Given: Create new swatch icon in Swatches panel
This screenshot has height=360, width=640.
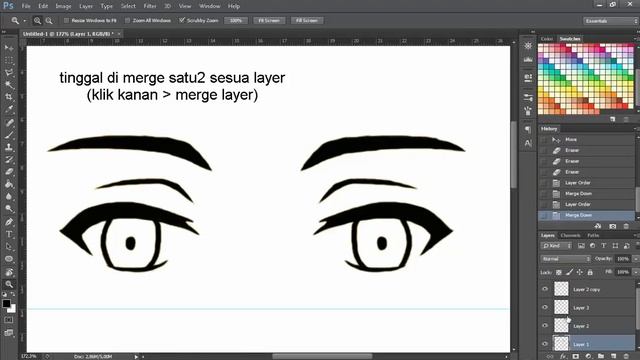Looking at the screenshot, I should 613,119.
